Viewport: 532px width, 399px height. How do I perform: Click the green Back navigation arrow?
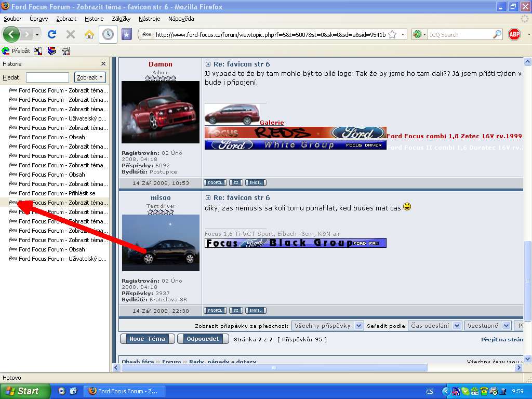pos(11,34)
